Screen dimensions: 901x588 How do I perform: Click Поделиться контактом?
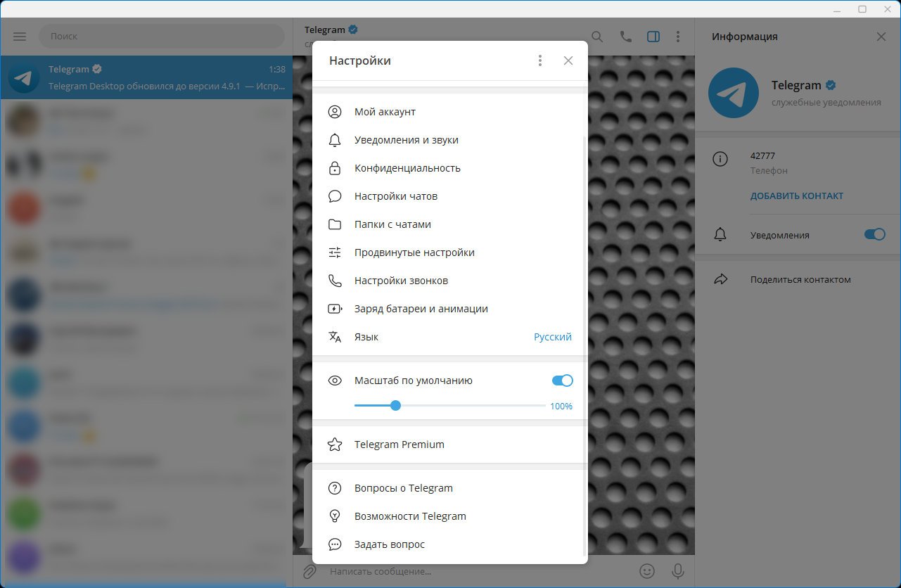tap(800, 280)
